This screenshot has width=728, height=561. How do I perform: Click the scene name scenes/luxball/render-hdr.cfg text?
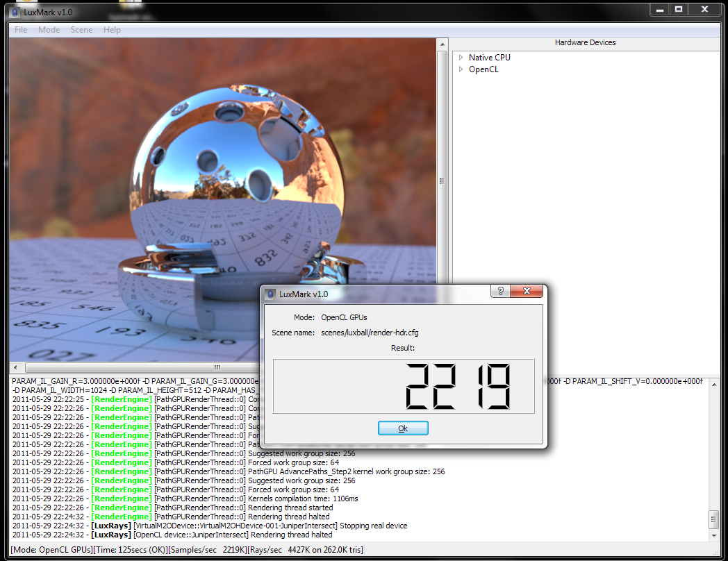(x=370, y=333)
